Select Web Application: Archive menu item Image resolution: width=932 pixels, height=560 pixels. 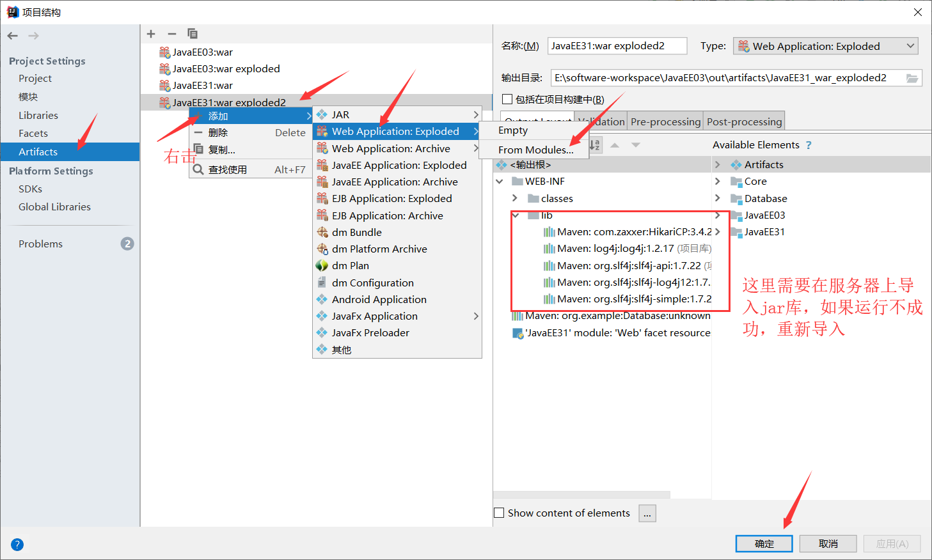397,148
